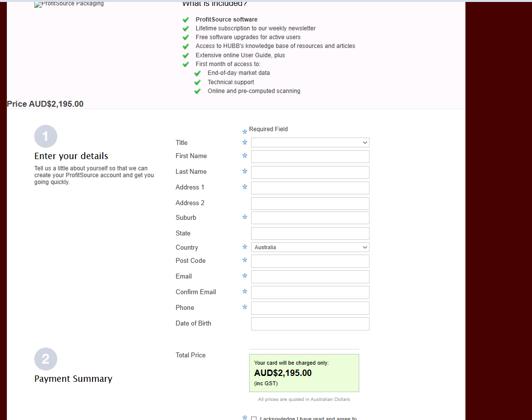Select the Post Code field
The height and width of the screenshot is (420, 532).
(310, 261)
